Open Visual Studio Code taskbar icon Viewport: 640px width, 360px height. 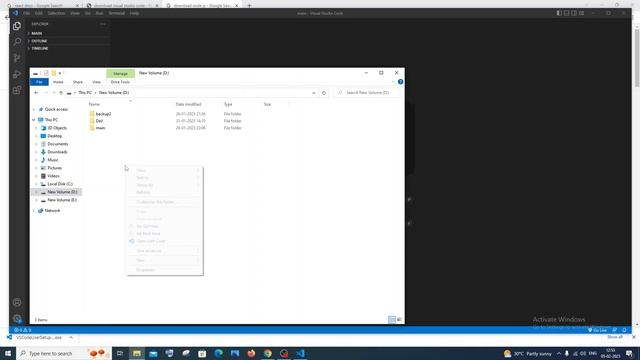300,353
